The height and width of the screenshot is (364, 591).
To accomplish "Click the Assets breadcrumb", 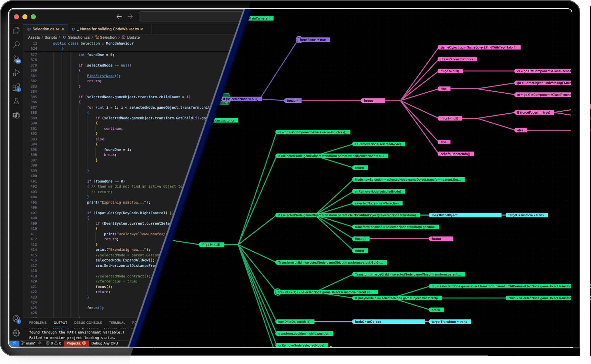I will [x=34, y=37].
